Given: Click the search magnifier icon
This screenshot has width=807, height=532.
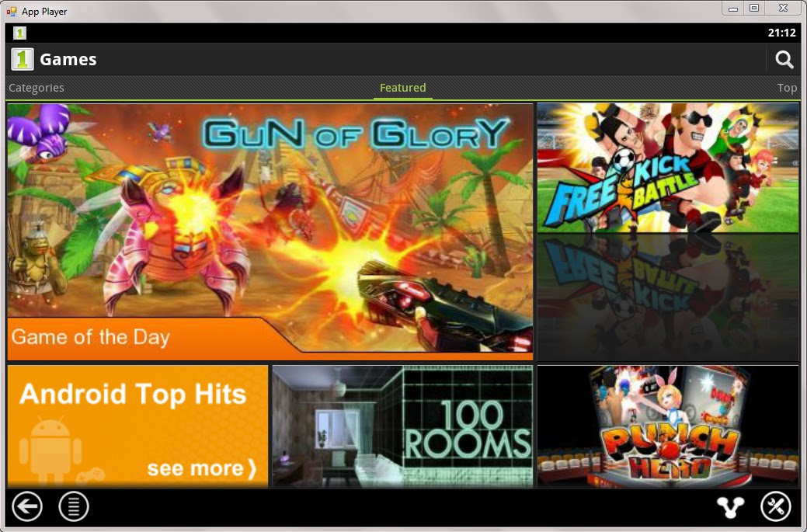Looking at the screenshot, I should tap(784, 60).
